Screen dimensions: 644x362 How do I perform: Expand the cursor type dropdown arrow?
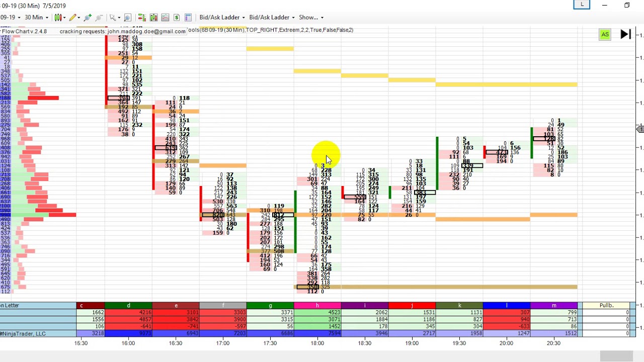119,17
